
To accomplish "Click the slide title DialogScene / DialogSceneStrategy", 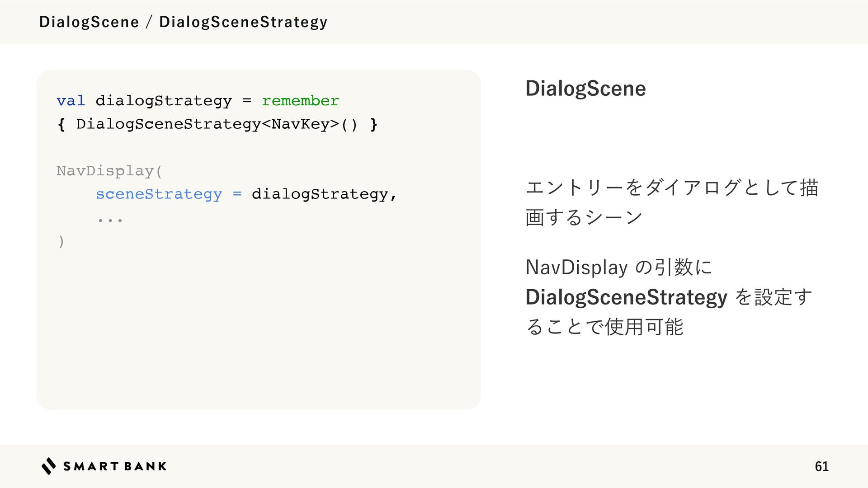I will click(x=183, y=22).
